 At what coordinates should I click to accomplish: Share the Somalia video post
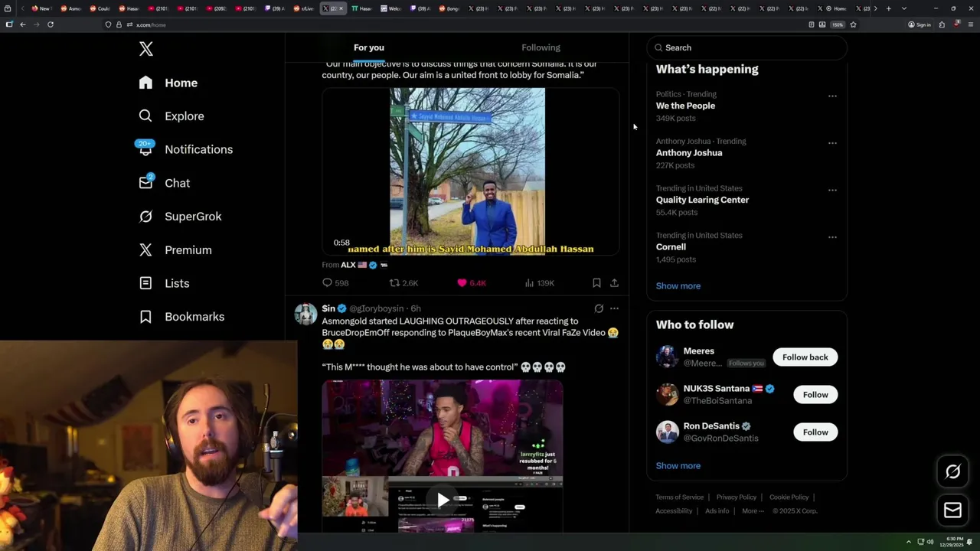tap(614, 283)
